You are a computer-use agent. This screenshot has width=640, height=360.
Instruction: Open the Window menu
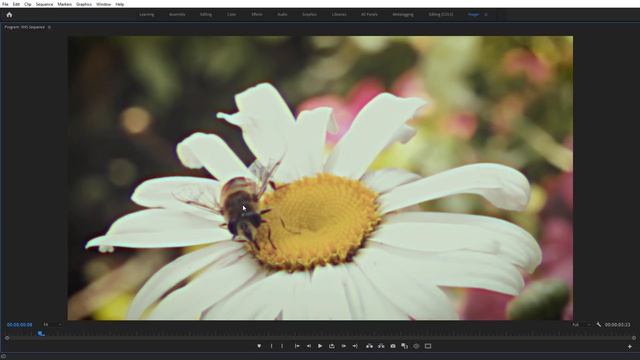[103, 4]
